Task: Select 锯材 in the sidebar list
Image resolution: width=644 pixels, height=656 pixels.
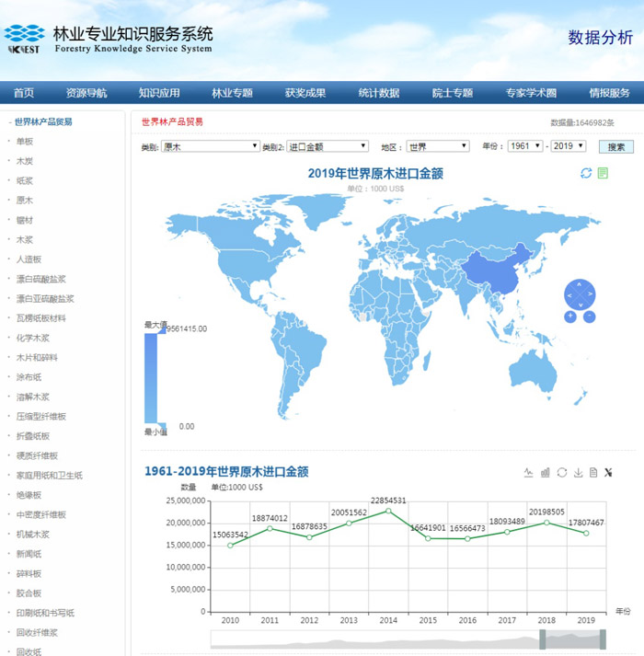Action: [x=24, y=220]
